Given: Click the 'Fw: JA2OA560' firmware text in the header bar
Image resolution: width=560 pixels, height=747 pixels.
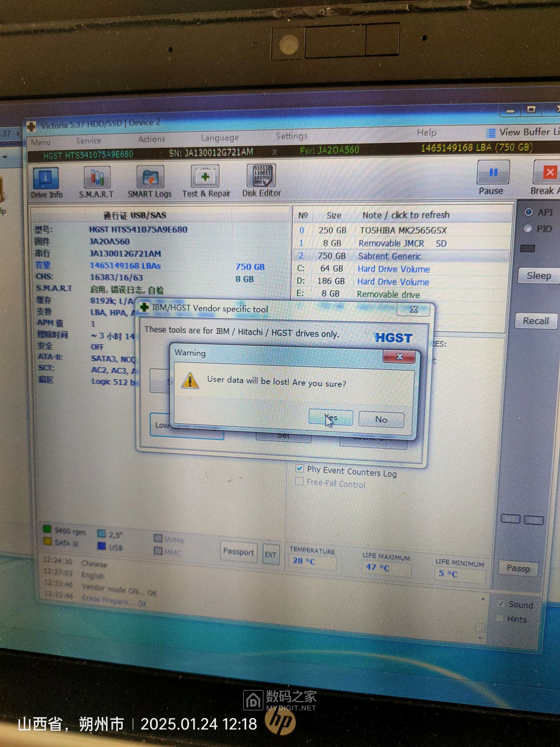Looking at the screenshot, I should (329, 150).
